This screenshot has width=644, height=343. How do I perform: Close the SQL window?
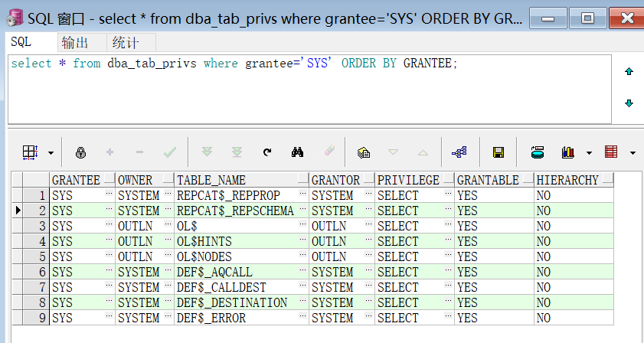626,18
